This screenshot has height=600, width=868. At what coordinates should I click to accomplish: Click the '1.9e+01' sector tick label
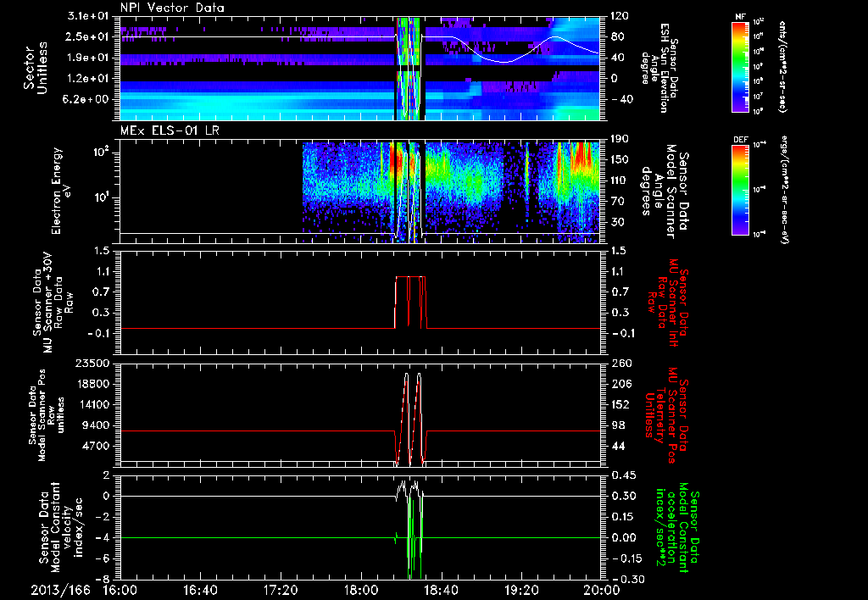tap(88, 58)
